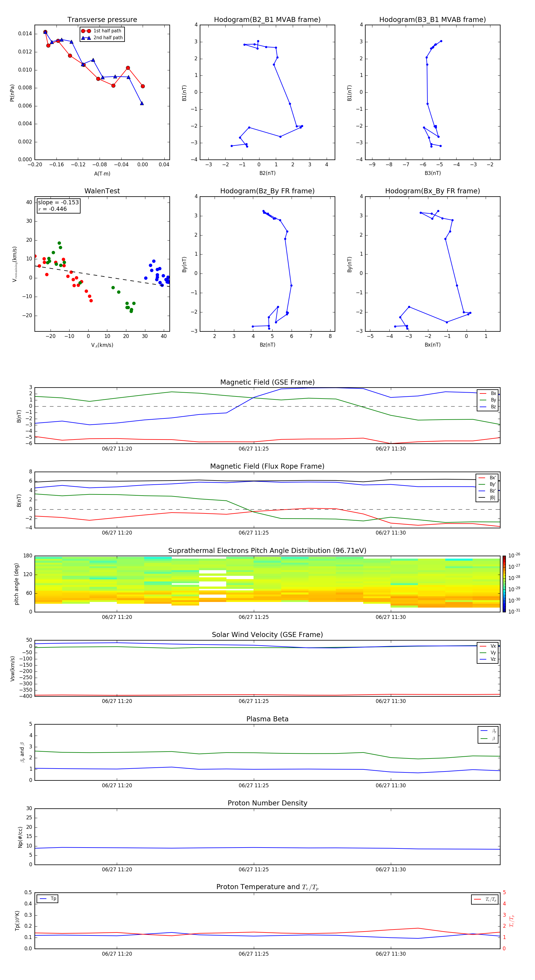Click 'Vz' in the solar wind legend
This screenshot has height=980, width=535.
(x=488, y=659)
